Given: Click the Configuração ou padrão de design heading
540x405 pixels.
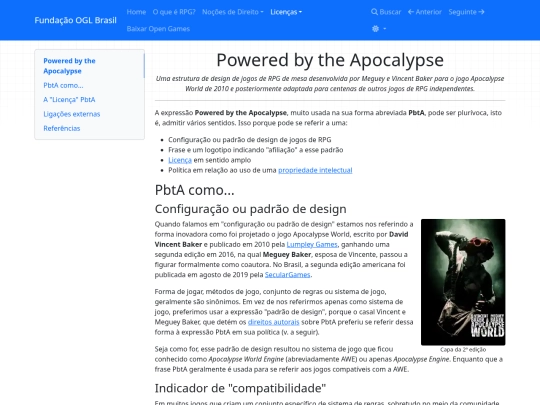Looking at the screenshot, I should (250, 209).
